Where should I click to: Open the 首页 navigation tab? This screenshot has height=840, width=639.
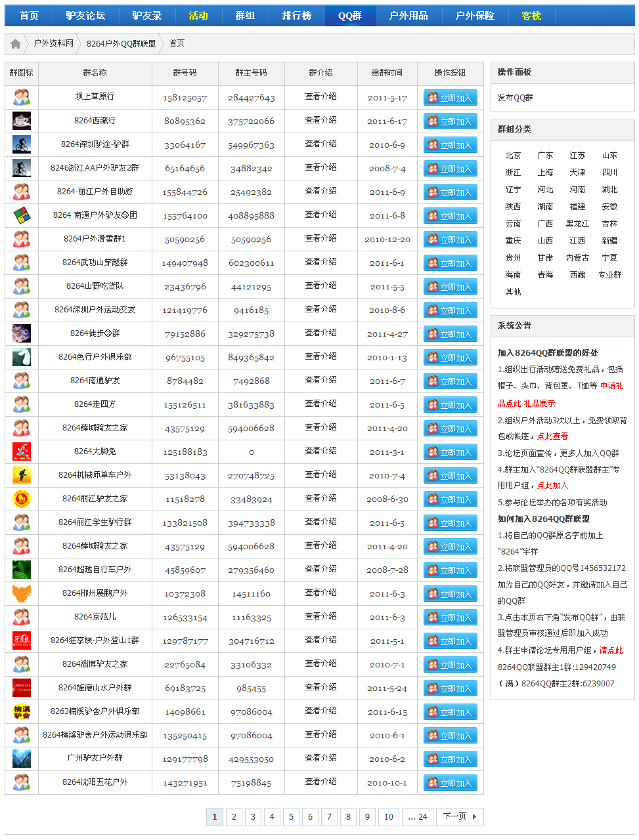(x=29, y=16)
